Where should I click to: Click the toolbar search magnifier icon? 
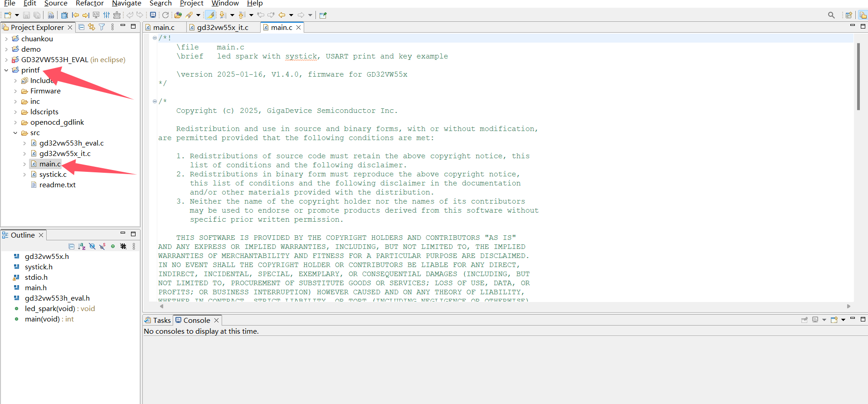(x=831, y=15)
